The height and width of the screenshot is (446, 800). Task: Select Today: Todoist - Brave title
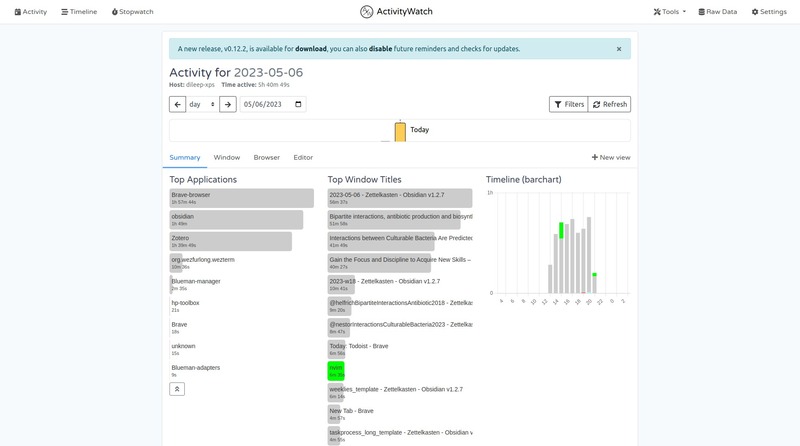pos(358,350)
